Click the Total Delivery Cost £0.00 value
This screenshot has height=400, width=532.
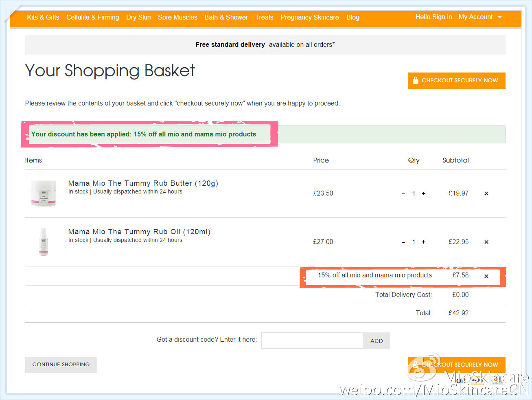coord(460,295)
